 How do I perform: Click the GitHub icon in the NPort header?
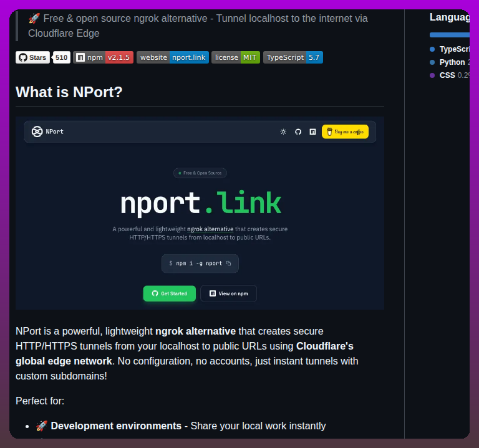[298, 132]
